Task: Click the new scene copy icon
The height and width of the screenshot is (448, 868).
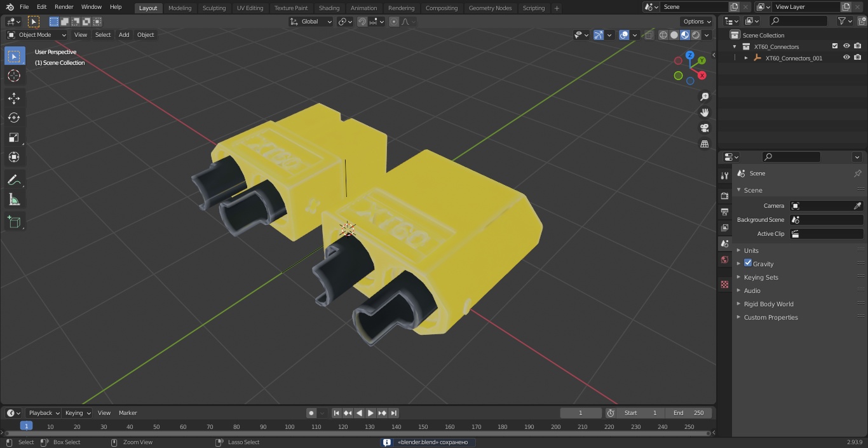Action: click(x=735, y=7)
